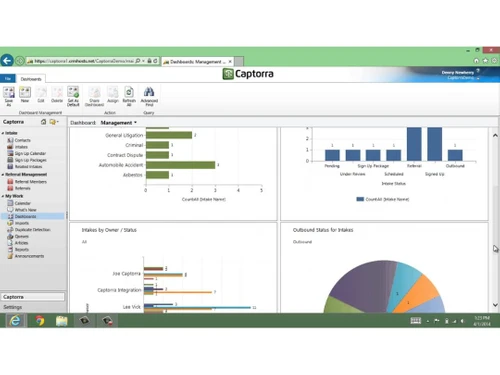
Task: Open Sign Up Calendar in the sidebar
Action: tap(30, 153)
